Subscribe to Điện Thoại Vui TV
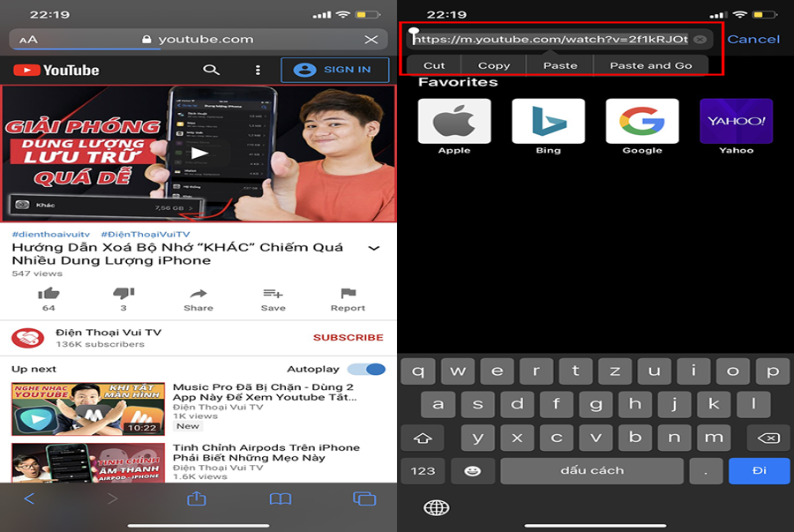The width and height of the screenshot is (794, 532). pyautogui.click(x=348, y=337)
